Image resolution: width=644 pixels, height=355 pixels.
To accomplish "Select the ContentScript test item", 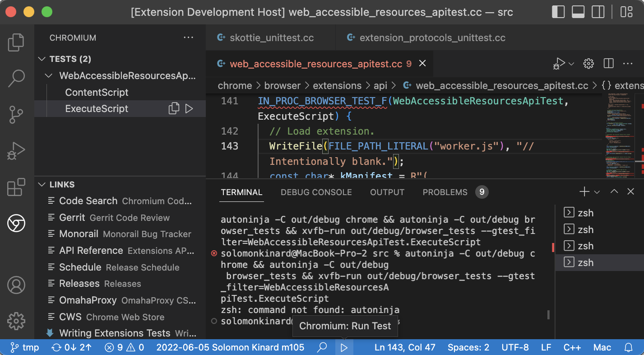I will (97, 92).
